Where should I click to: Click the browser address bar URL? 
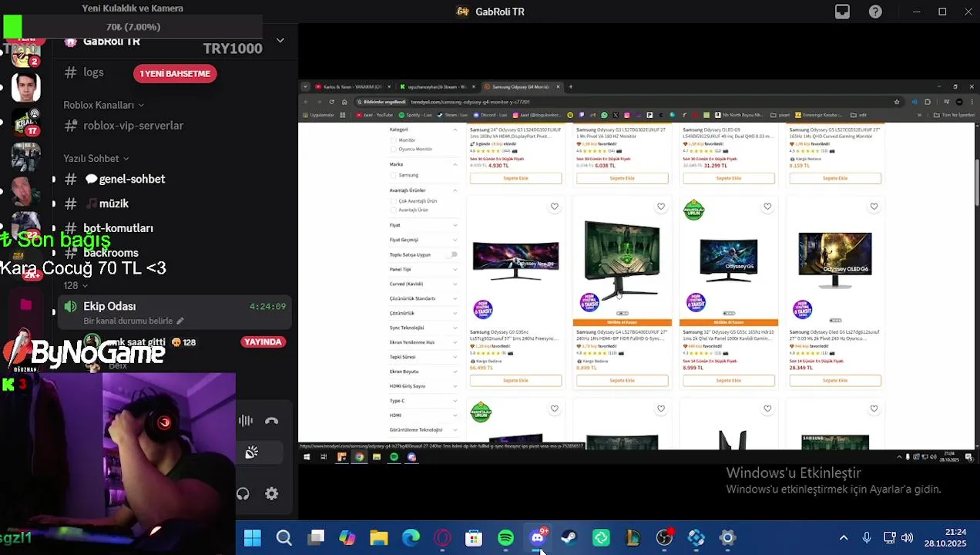471,102
